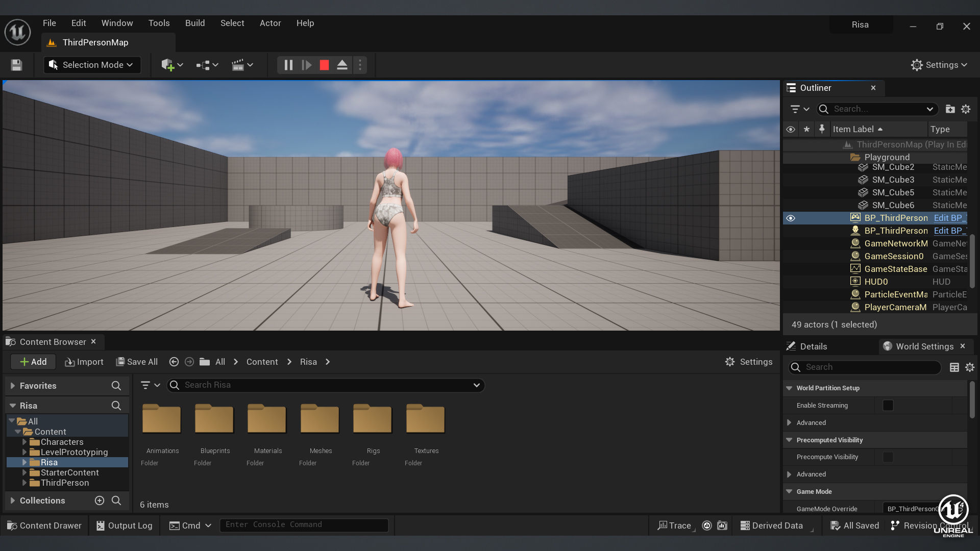Open the Outliner settings gear
Viewport: 980px width, 551px height.
click(x=966, y=109)
